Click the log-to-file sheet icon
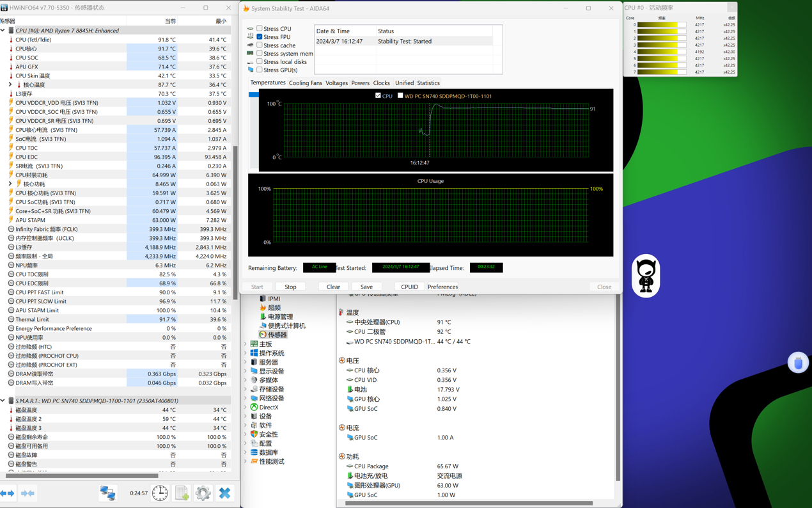Image resolution: width=812 pixels, height=508 pixels. point(182,493)
